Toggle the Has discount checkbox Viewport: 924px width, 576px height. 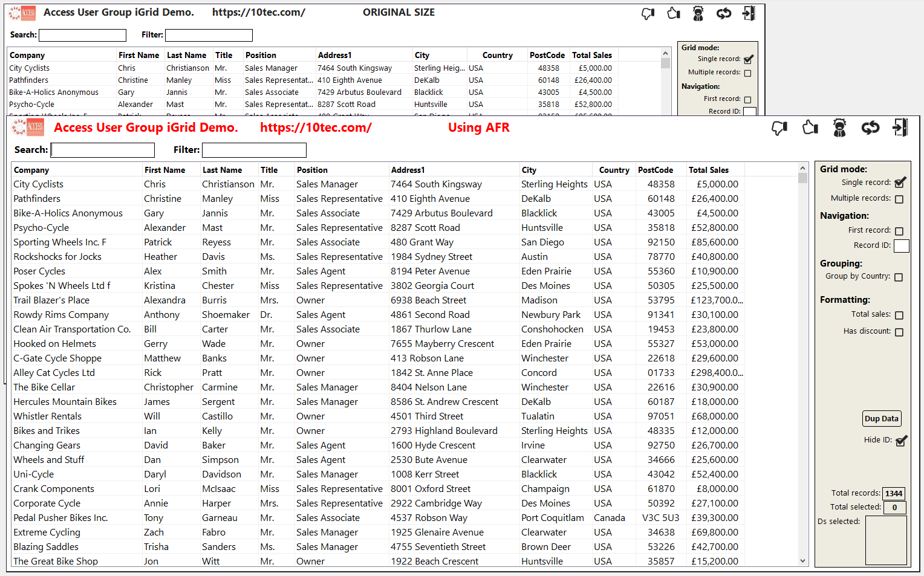tap(899, 332)
